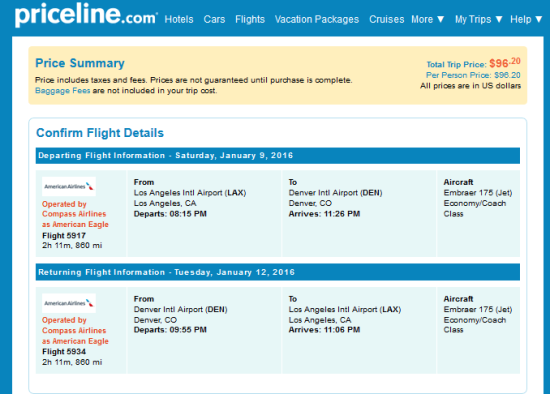Image resolution: width=550 pixels, height=394 pixels.
Task: Select Vacation Packages in the navigation
Action: pos(317,19)
